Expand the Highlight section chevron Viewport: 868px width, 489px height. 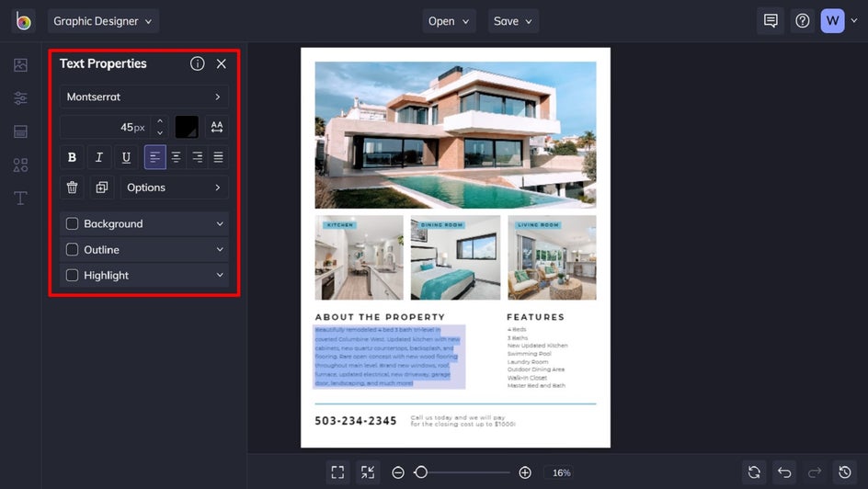[x=220, y=276]
